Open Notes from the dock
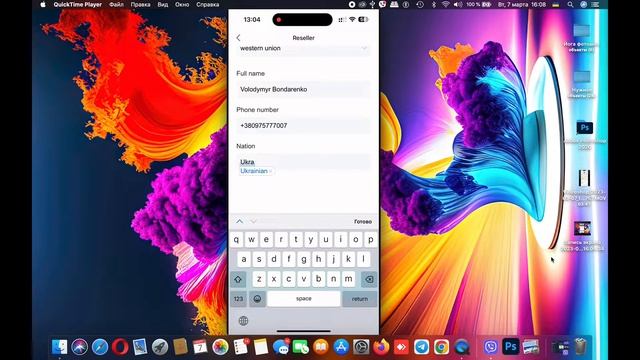The width and height of the screenshot is (640, 360). pyautogui.click(x=260, y=347)
